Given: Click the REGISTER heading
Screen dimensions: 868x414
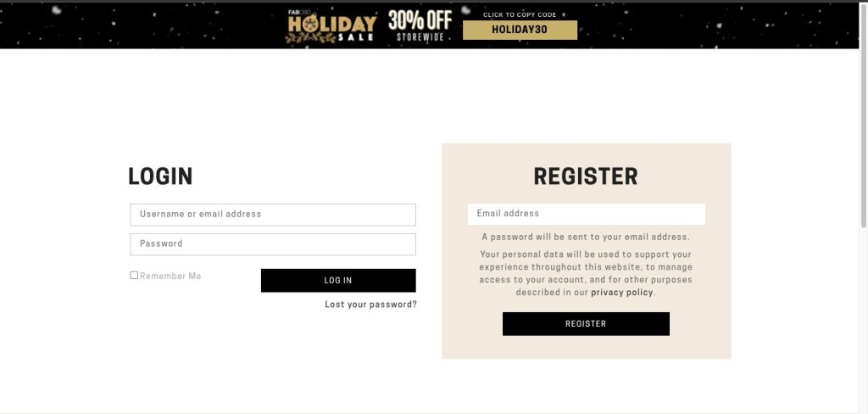Looking at the screenshot, I should [x=586, y=176].
